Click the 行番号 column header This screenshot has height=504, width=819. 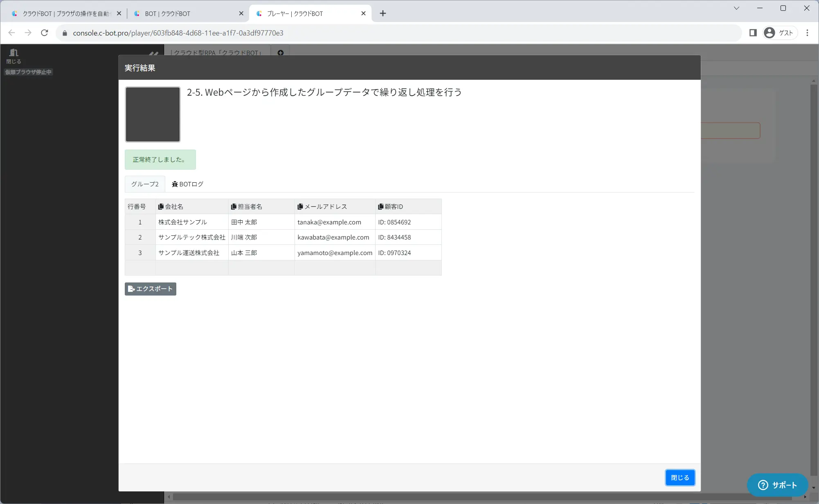click(140, 207)
